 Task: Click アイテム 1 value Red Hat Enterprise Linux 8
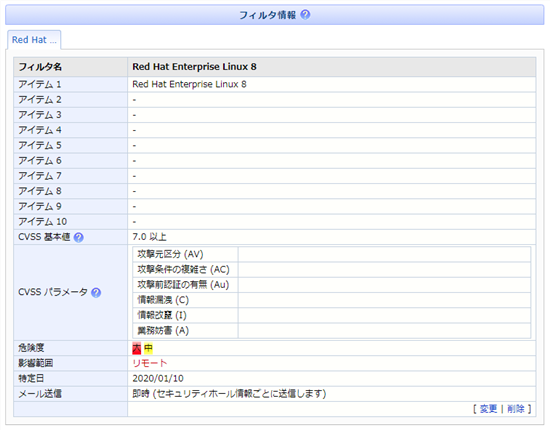click(x=189, y=84)
